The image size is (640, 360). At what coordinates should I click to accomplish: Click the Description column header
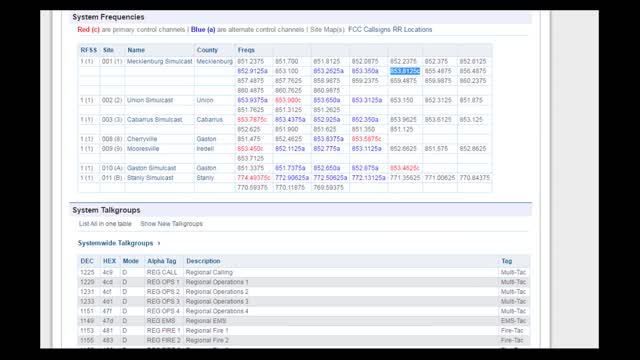point(203,261)
